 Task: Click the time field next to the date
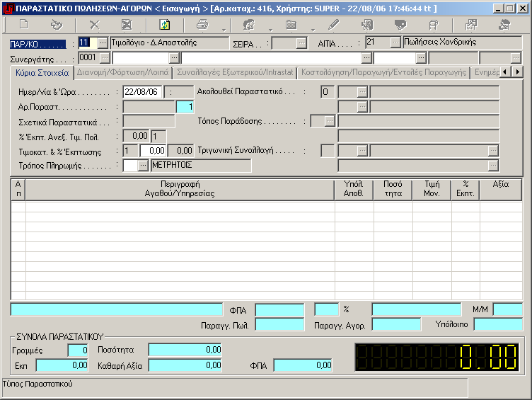(179, 92)
